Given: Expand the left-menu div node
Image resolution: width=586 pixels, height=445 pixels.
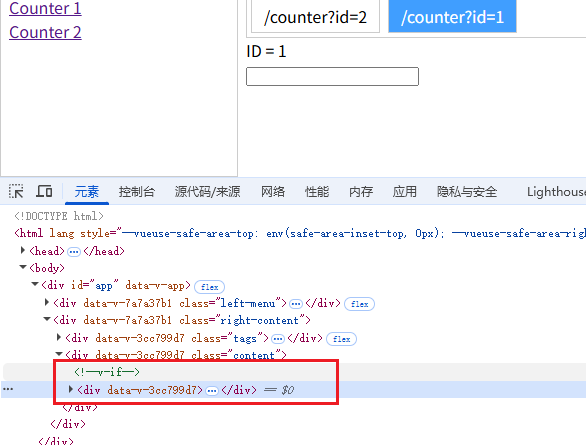Looking at the screenshot, I should (x=47, y=302).
